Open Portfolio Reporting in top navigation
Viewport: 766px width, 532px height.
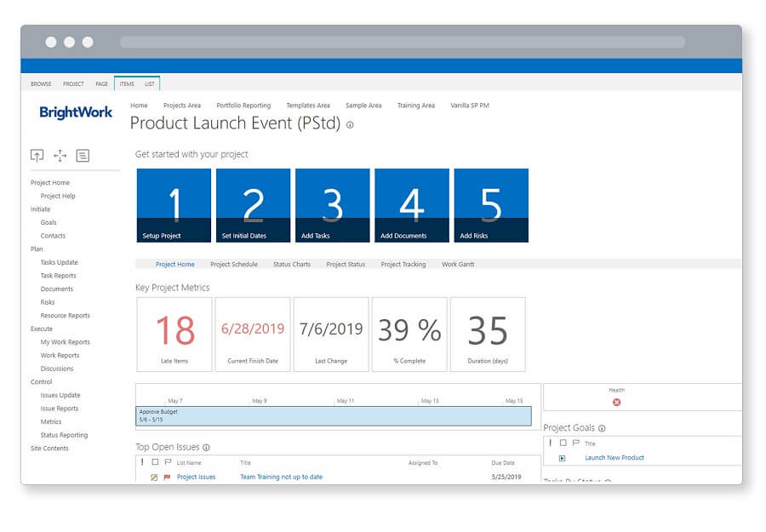click(x=243, y=106)
